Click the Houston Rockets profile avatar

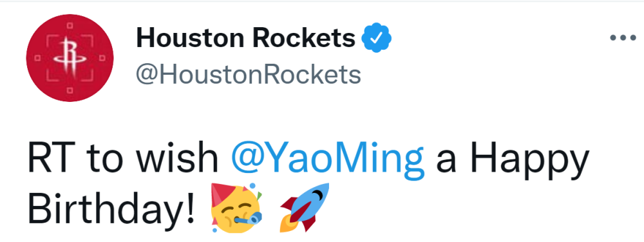[x=70, y=57]
